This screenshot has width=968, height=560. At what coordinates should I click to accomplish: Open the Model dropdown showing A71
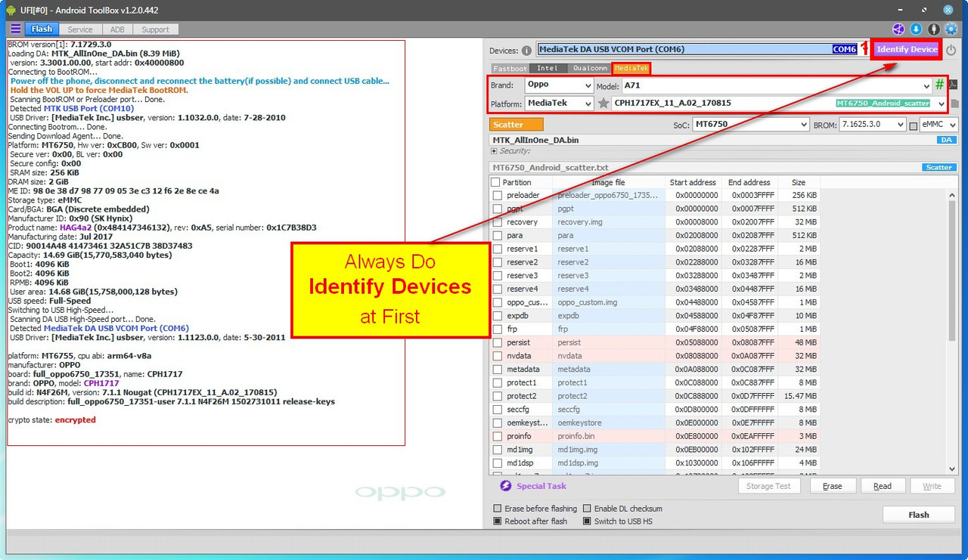pos(776,85)
